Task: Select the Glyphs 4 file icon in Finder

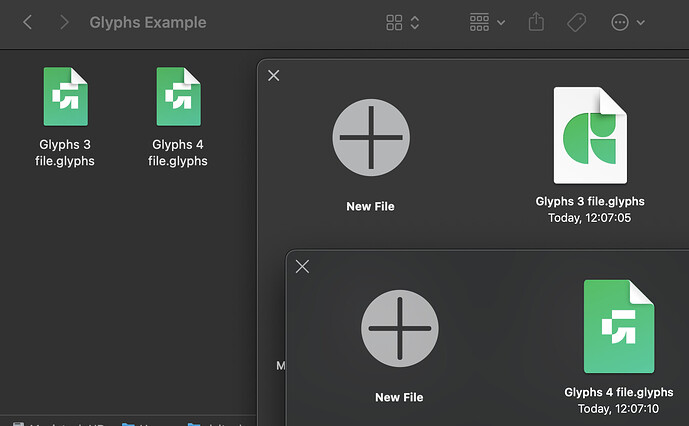Action: coord(178,96)
